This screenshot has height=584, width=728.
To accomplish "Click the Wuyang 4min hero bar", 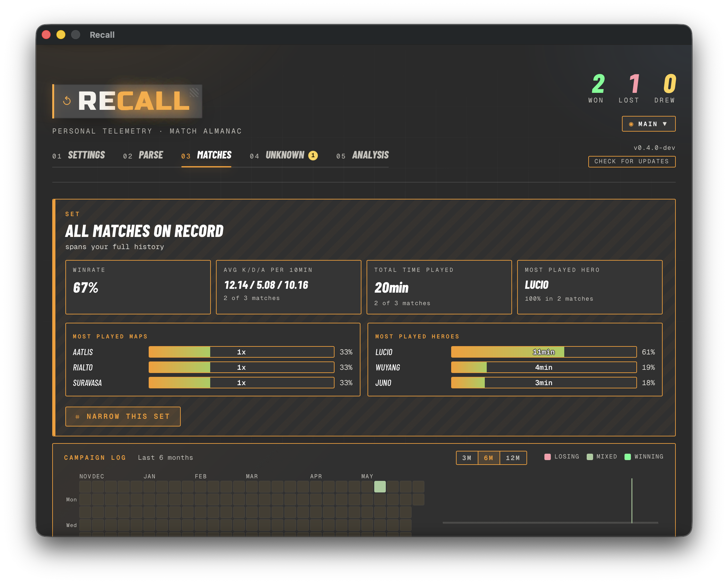I will (x=544, y=367).
